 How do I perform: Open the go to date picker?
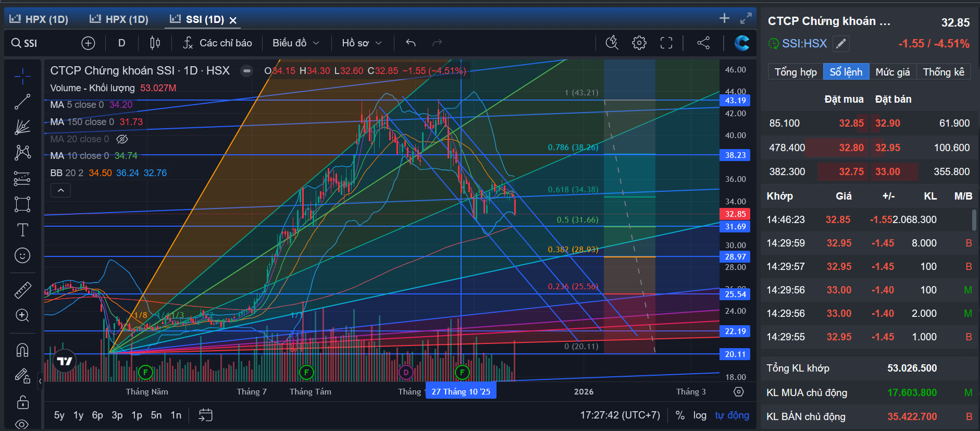coord(206,415)
